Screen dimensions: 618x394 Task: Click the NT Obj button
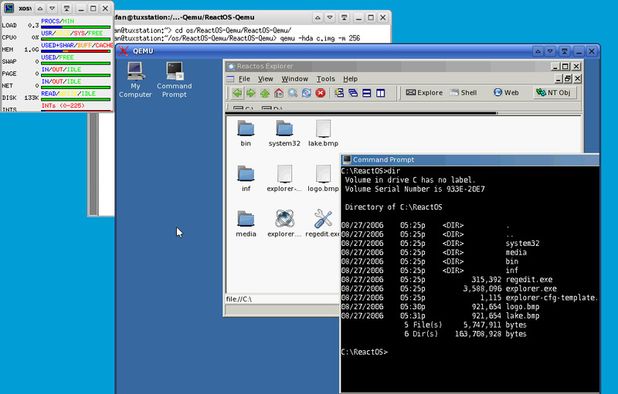click(553, 93)
